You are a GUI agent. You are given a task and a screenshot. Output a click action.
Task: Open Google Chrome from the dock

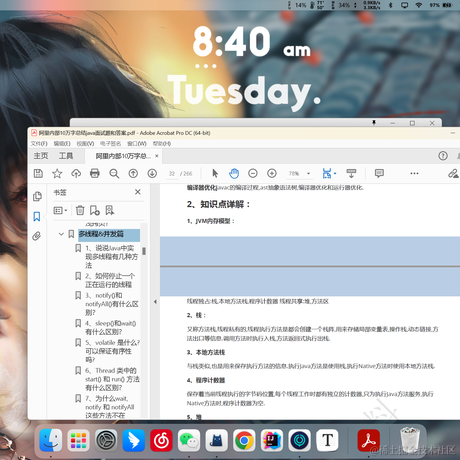244,440
